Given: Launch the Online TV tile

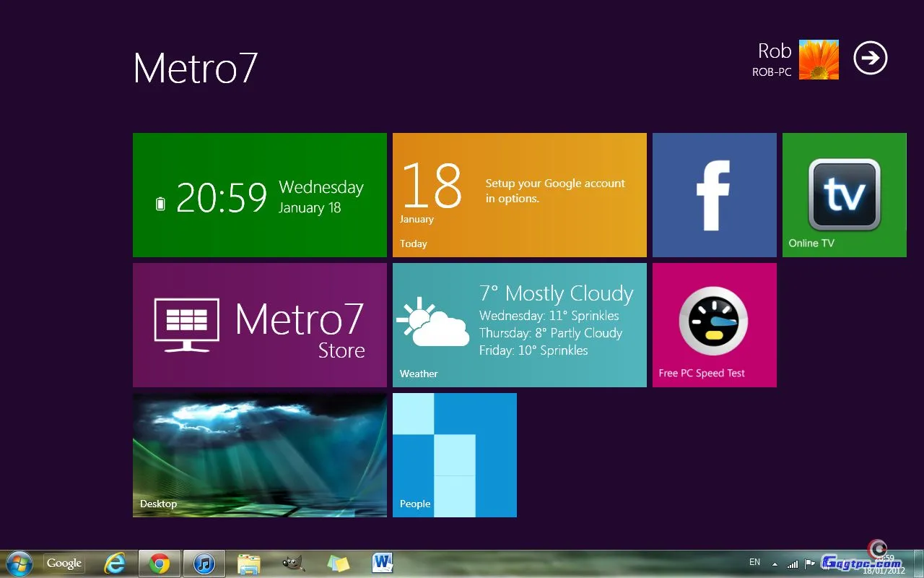Looking at the screenshot, I should 844,195.
